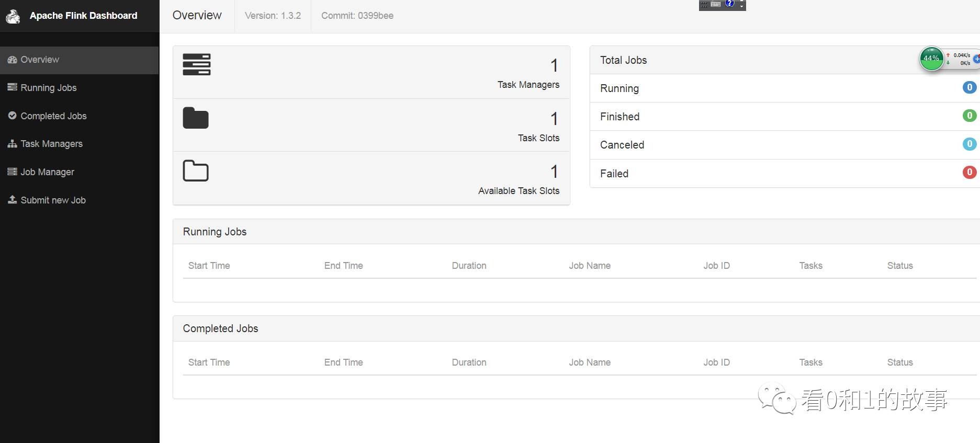Screen dimensions: 980x443
Task: Click the Finished row in Total Jobs
Action: point(785,117)
